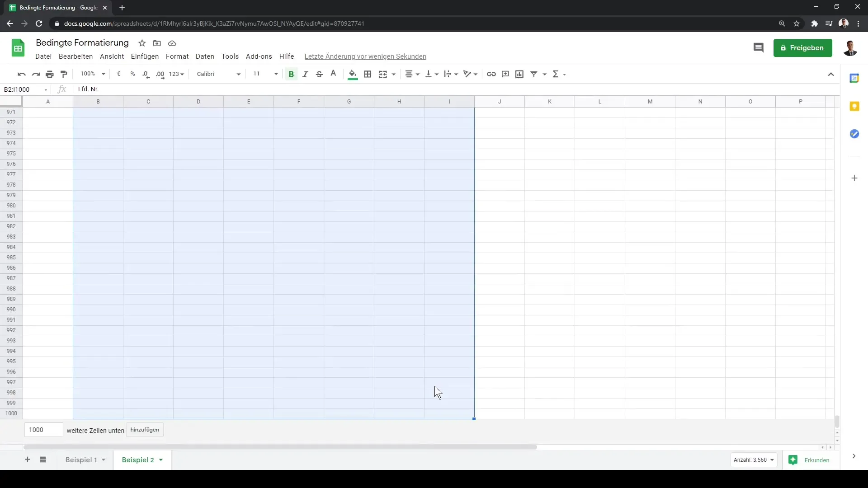The width and height of the screenshot is (868, 488).
Task: Click the cell background color icon
Action: pyautogui.click(x=352, y=74)
